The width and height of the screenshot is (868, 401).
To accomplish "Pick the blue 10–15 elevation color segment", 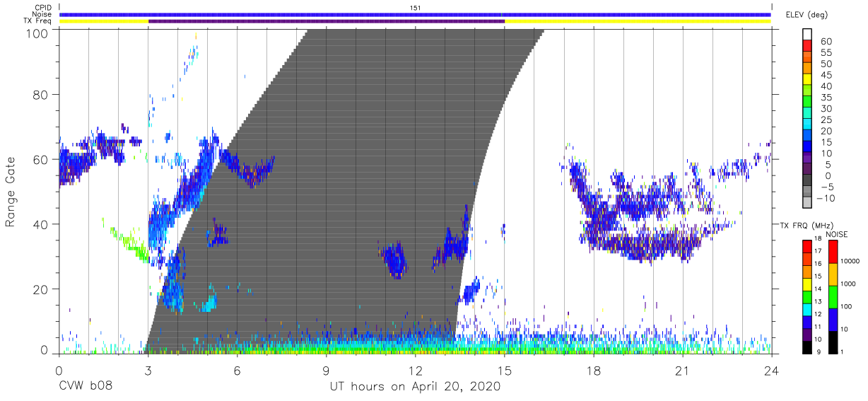I will tap(807, 147).
